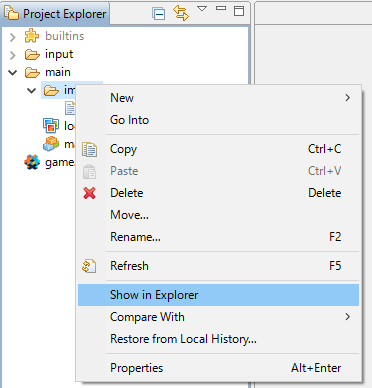The image size is (372, 388).
Task: Click the Alt+Enter shortcut text
Action: pyautogui.click(x=316, y=368)
